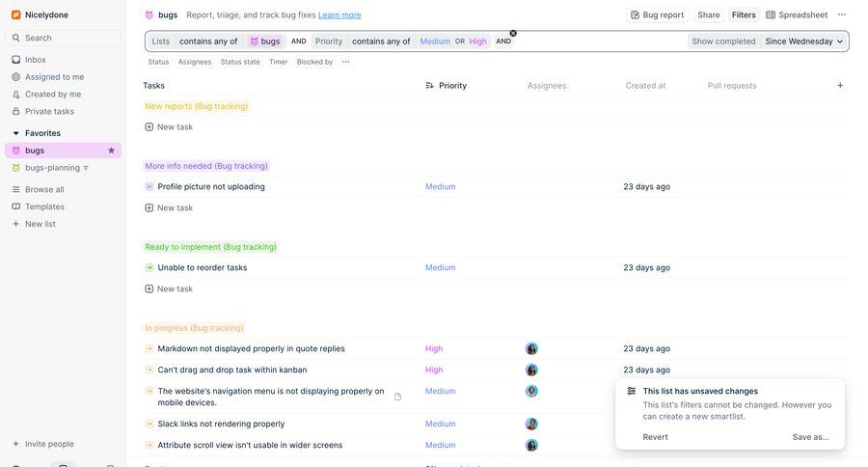This screenshot has height=467, width=868.
Task: Open description icon on website navigation task
Action: 397,397
